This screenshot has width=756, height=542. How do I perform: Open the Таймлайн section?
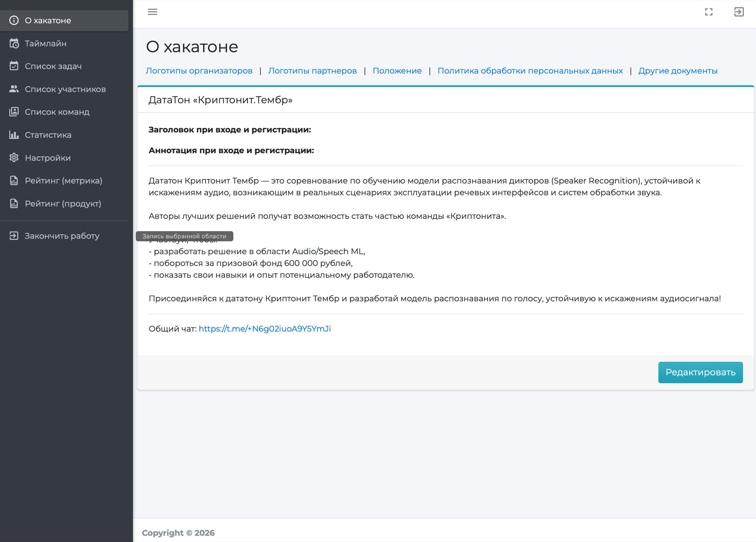[x=64, y=43]
